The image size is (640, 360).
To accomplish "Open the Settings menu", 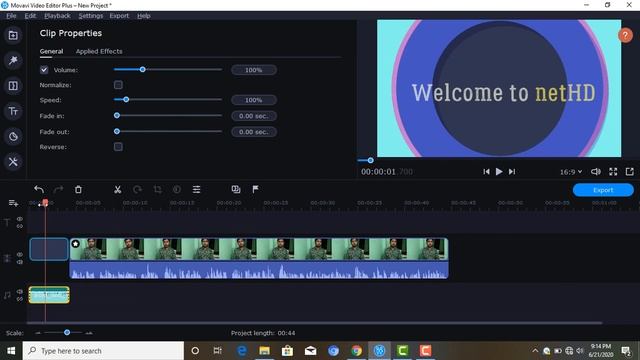I will [x=91, y=16].
